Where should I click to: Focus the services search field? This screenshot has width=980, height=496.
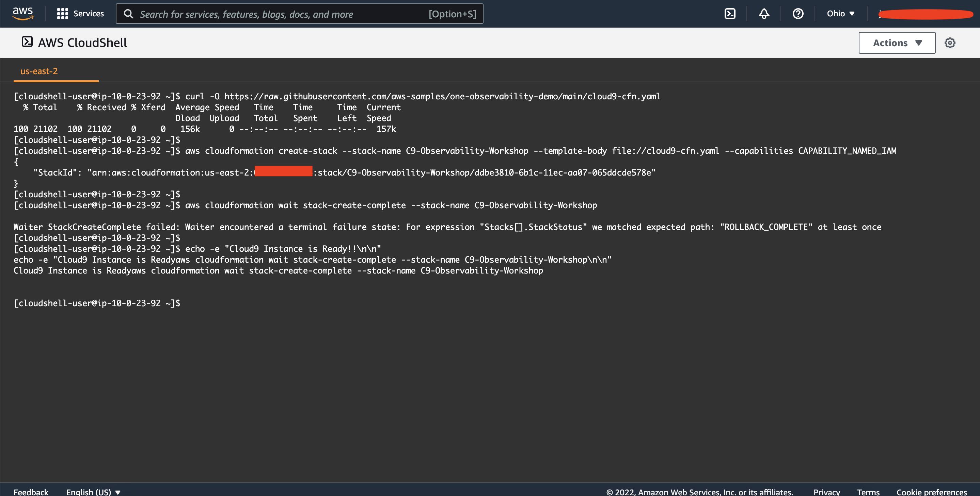(x=282, y=14)
